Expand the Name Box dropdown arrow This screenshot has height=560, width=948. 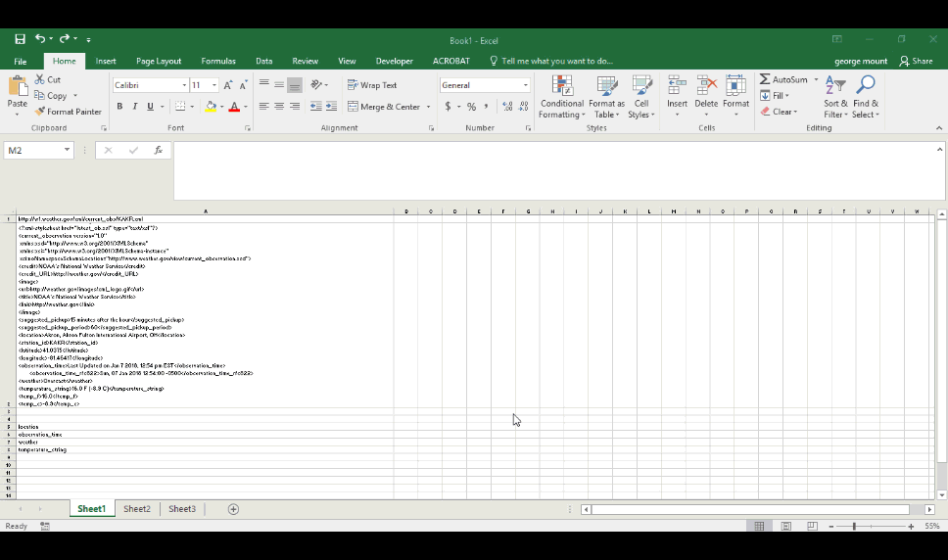(x=67, y=151)
